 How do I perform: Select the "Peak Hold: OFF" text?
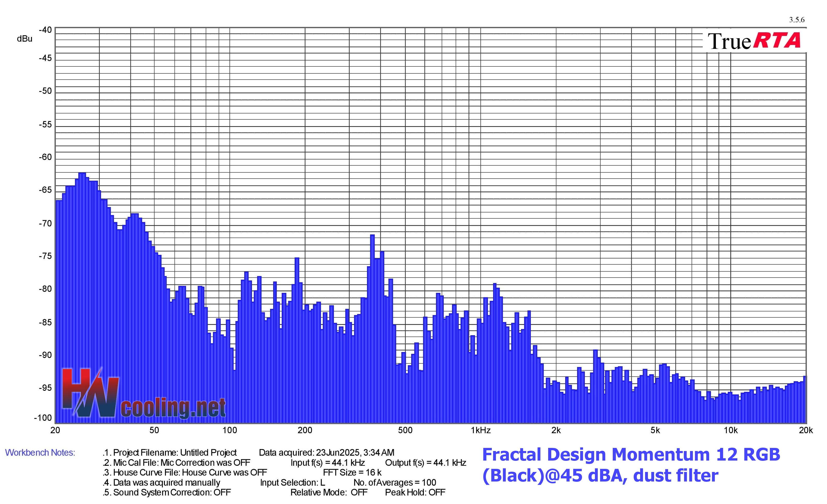415,492
